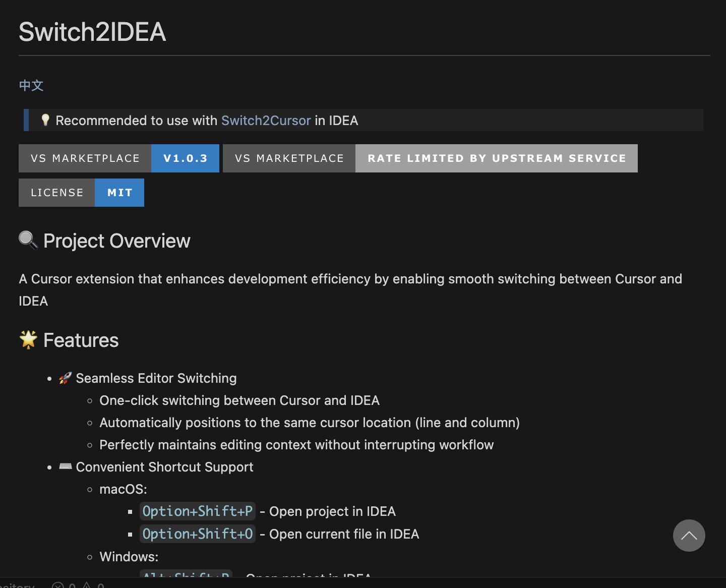Select the Option+Shift+P shortcut code chip
Image resolution: width=726 pixels, height=588 pixels.
pos(197,511)
